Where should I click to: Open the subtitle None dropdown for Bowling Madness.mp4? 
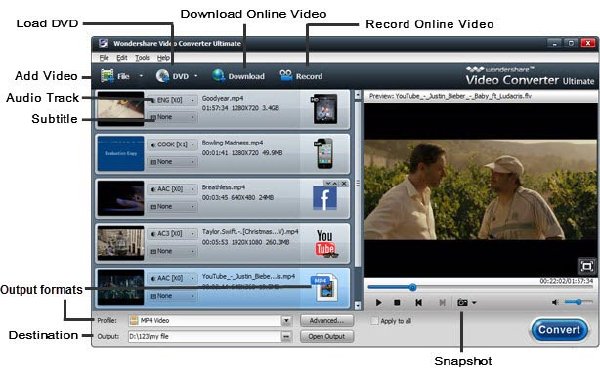pos(173,162)
